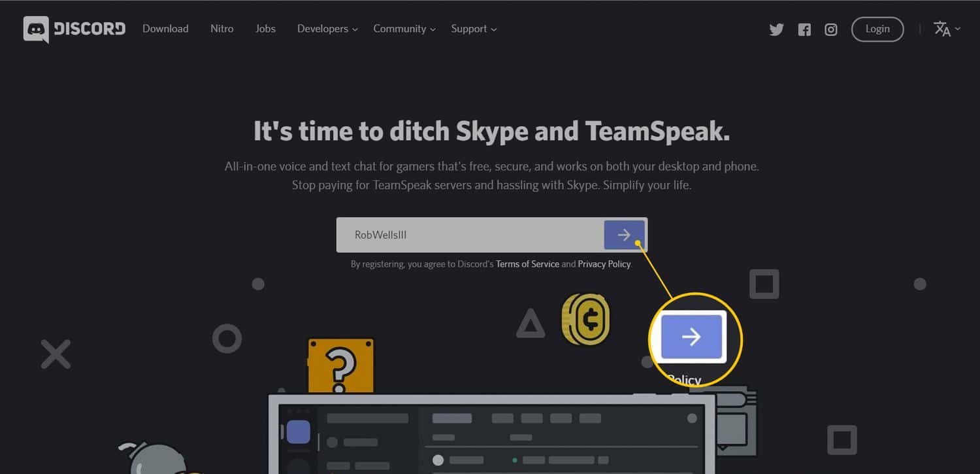Image resolution: width=980 pixels, height=474 pixels.
Task: Open the Terms of Service link
Action: (x=527, y=264)
